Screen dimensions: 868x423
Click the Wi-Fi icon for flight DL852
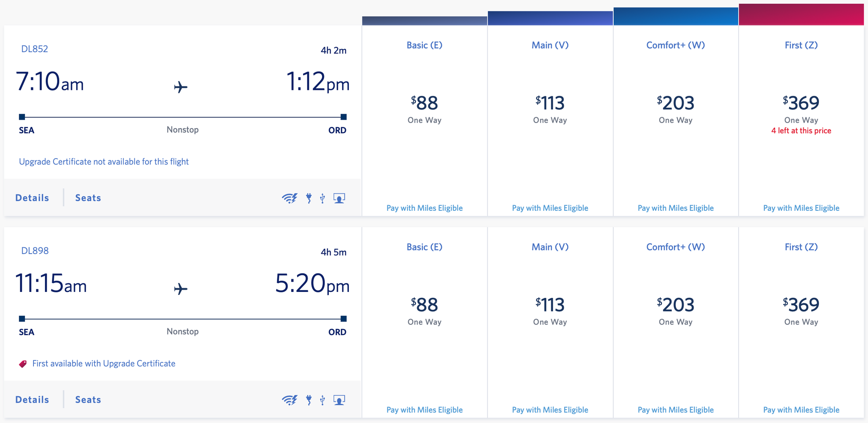pyautogui.click(x=289, y=197)
